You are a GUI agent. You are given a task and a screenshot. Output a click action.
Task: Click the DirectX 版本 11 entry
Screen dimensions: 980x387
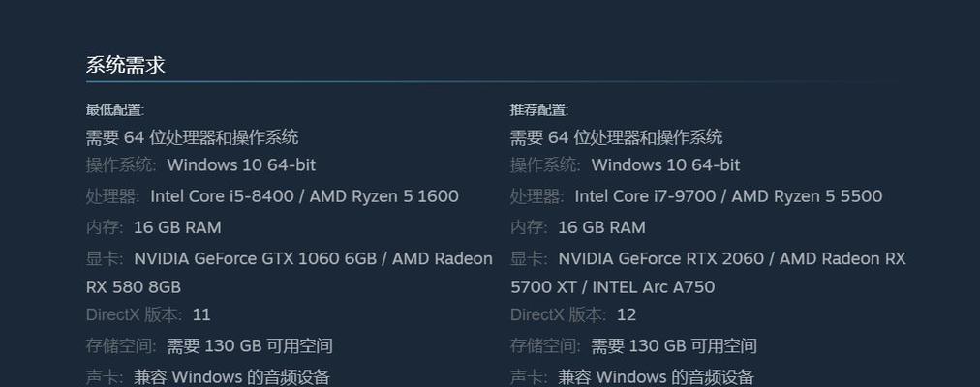tap(148, 314)
